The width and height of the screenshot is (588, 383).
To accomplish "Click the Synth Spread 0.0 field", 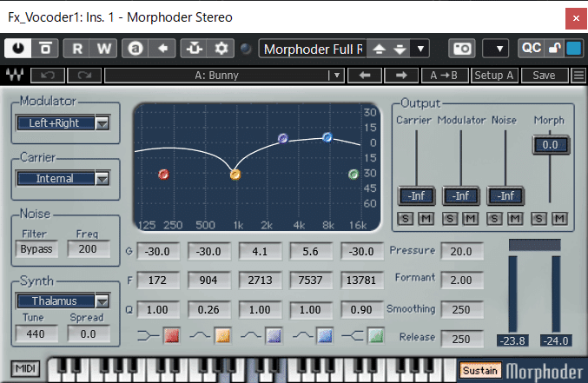I will tap(89, 333).
